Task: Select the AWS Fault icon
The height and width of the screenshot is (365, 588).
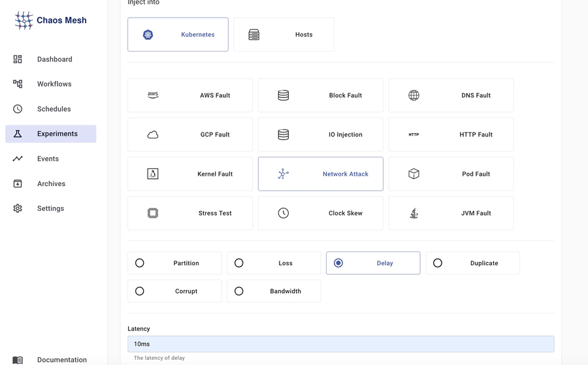Action: (153, 95)
